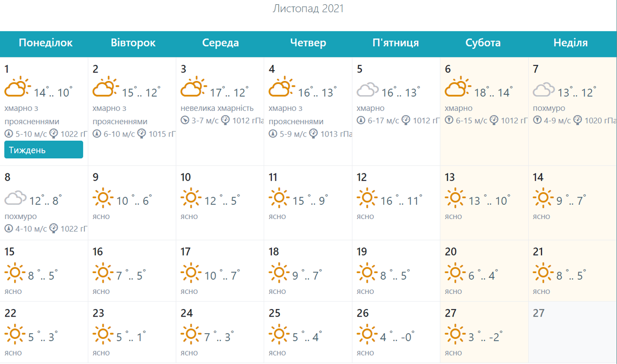Click the pressure gauge icon on November 2
The height and width of the screenshot is (364, 617).
141,134
